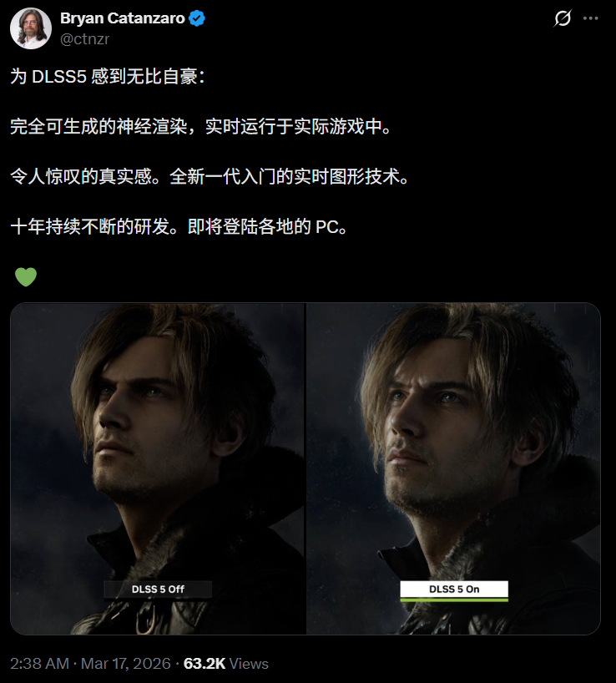The height and width of the screenshot is (683, 616).
Task: Open the right DLSS 5 On image
Action: pos(453,468)
